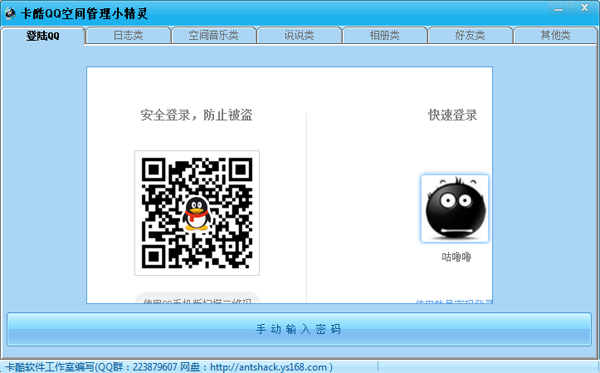Click the 快速登录 heading
Viewport: 600px width, 373px height.
[453, 115]
